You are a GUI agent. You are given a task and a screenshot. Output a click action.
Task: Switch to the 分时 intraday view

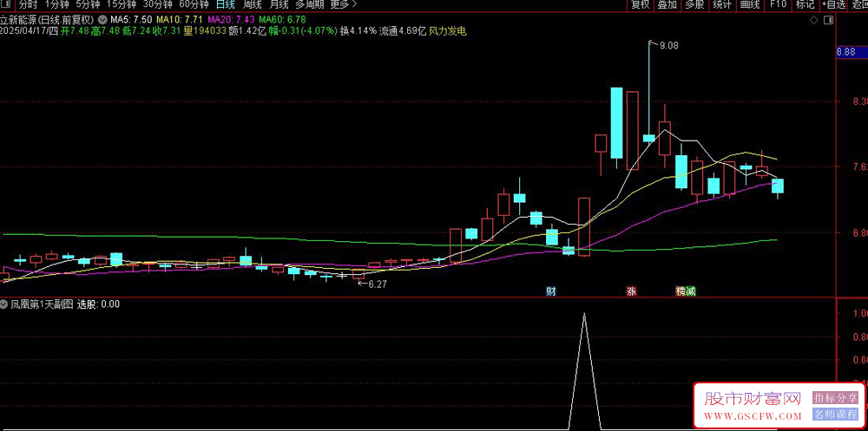click(27, 4)
